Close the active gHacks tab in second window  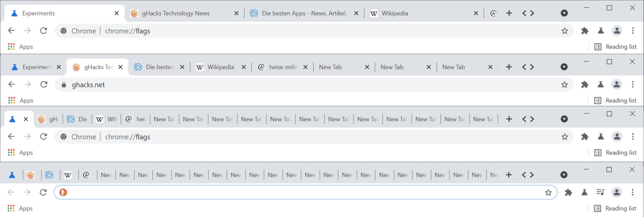[120, 67]
